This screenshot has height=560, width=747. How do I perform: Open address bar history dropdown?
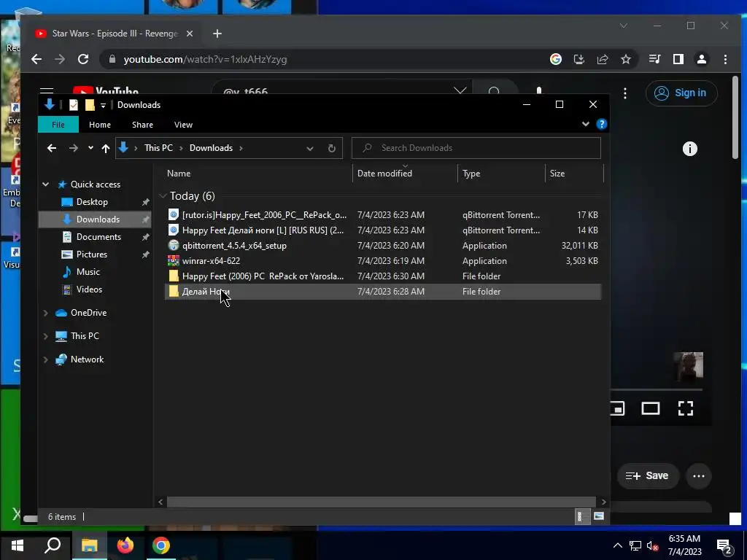[x=309, y=148]
